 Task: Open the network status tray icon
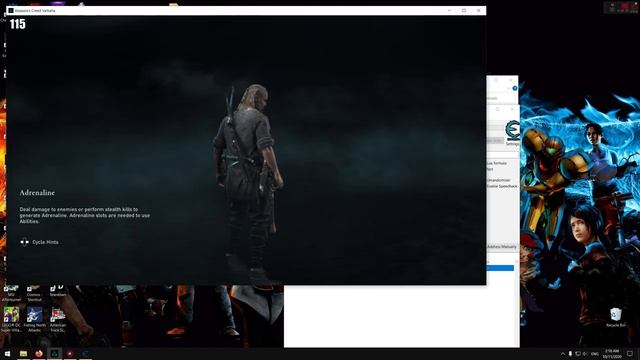578,354
